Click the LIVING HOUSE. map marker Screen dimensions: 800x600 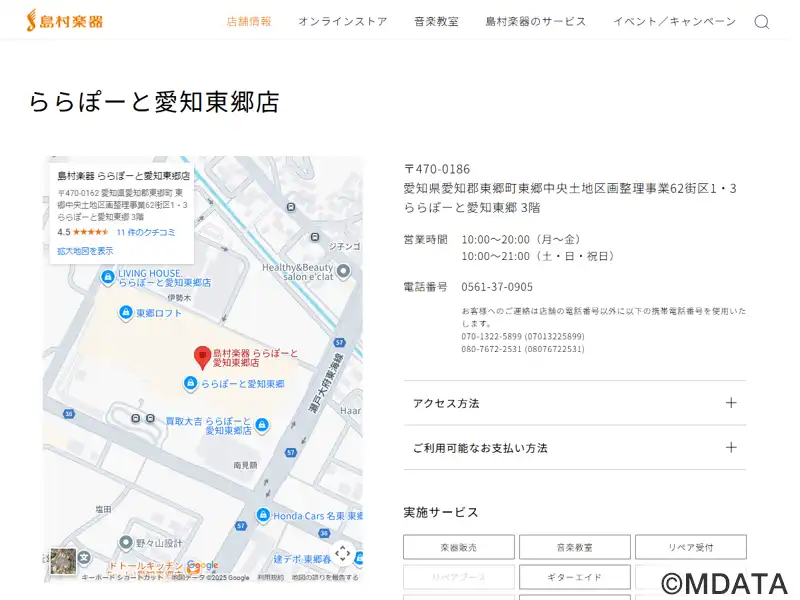108,278
